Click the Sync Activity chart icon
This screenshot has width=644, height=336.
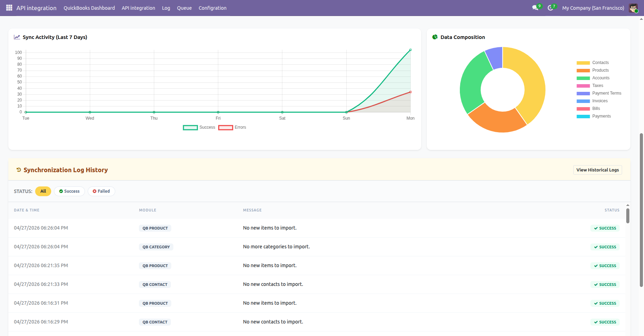(x=17, y=37)
